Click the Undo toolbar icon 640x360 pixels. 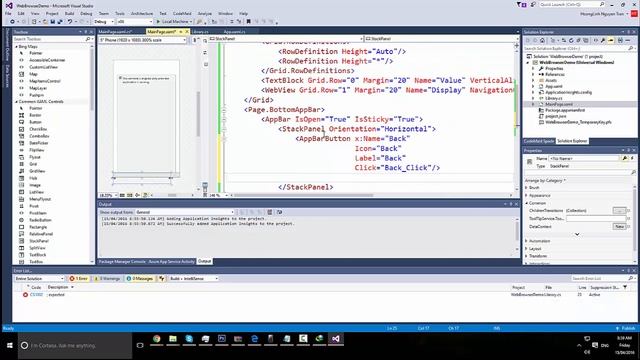70,22
